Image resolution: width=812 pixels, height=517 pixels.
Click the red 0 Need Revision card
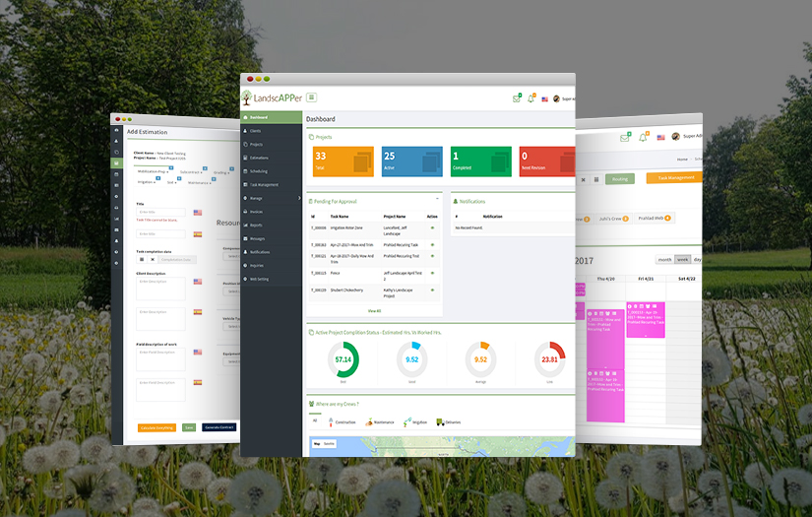tap(547, 162)
